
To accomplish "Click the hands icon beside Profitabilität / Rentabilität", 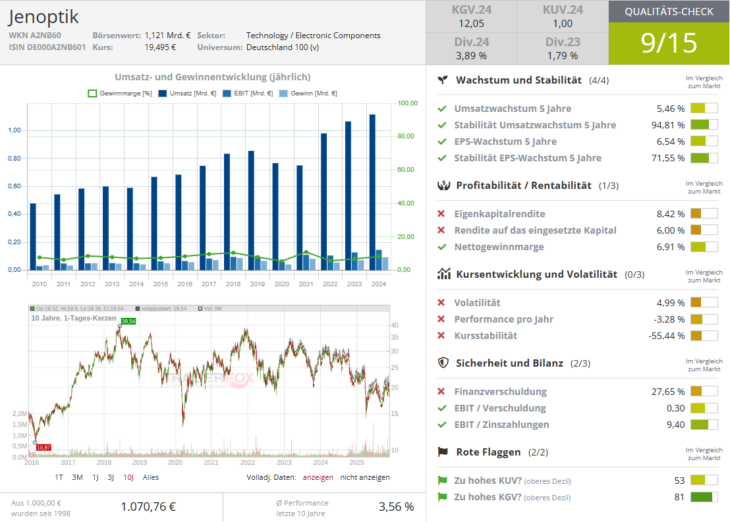I will pyautogui.click(x=442, y=185).
